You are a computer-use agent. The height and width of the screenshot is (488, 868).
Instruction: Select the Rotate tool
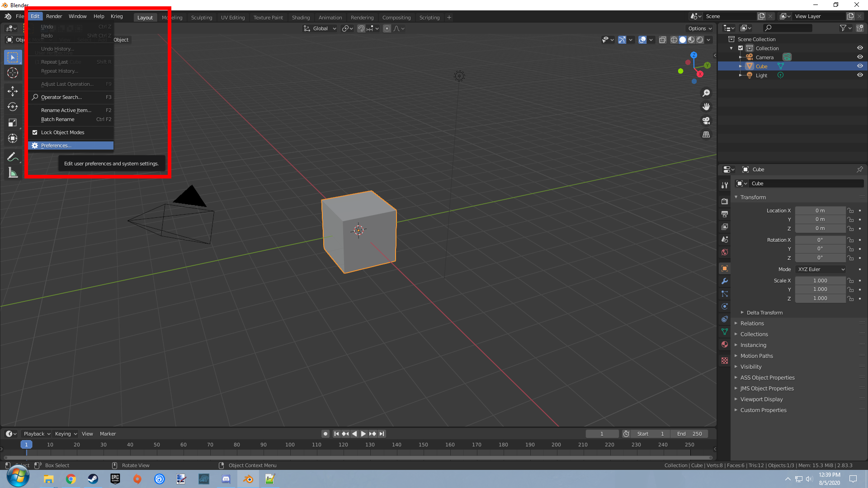tap(13, 107)
